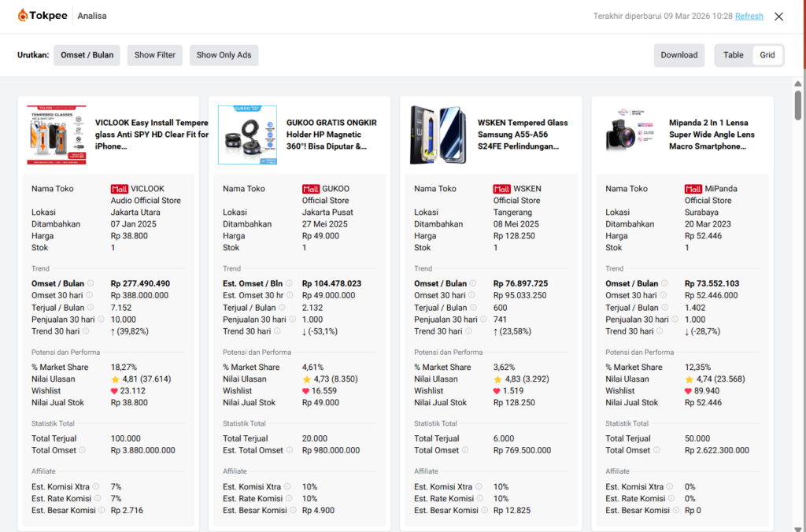Viewport: 806px width, 532px height.
Task: Click the vertical scrollbar down arrow
Action: click(x=798, y=525)
